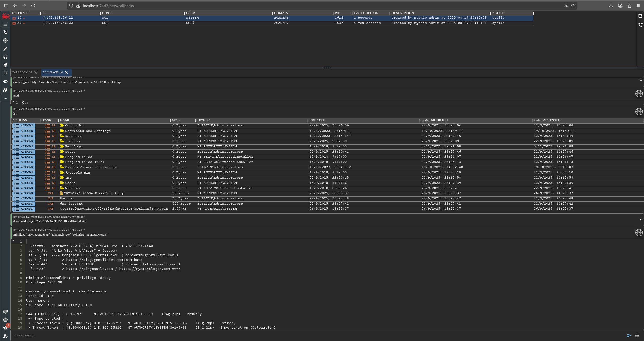Toggle the hamburger sidebar menu
This screenshot has height=341, width=644.
(5, 24)
